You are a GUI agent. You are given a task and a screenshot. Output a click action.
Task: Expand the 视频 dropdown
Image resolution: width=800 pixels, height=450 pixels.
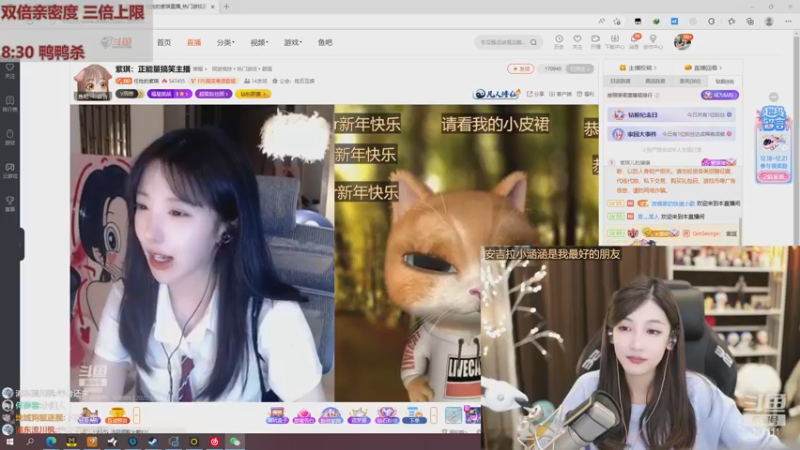[x=259, y=42]
